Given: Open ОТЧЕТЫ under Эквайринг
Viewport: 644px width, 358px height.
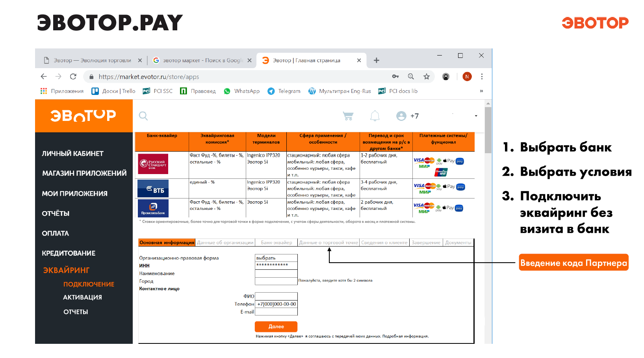Looking at the screenshot, I should point(76,312).
